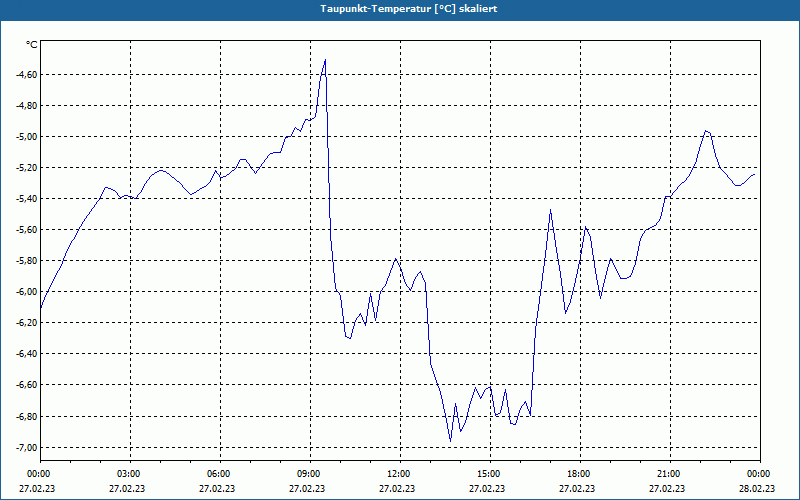Click the 12:00 time axis label
The height and width of the screenshot is (500, 800).
tap(397, 474)
